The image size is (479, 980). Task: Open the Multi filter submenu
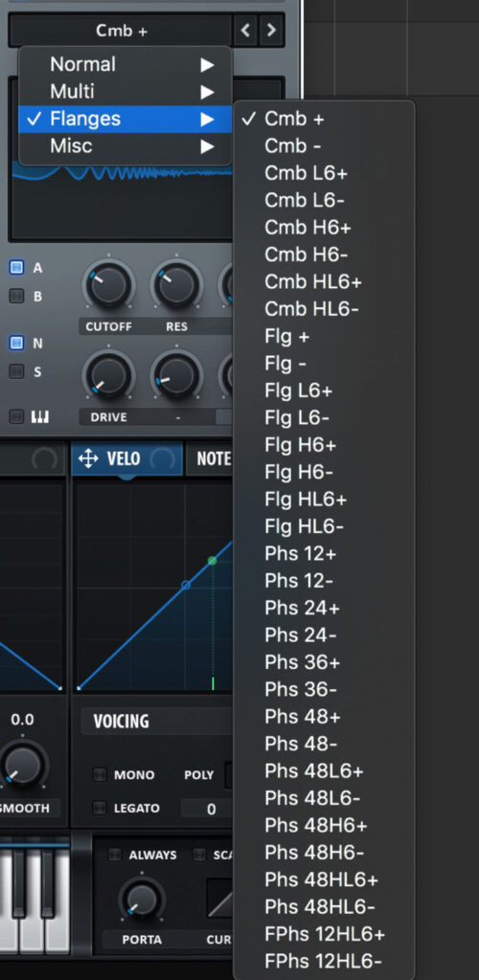pyautogui.click(x=125, y=92)
